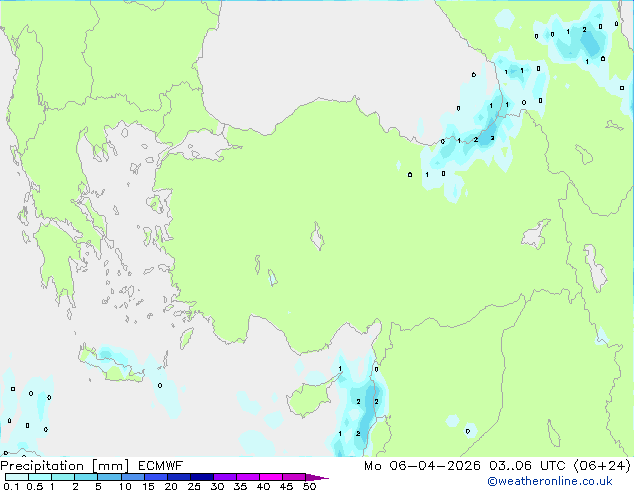This screenshot has height=490, width=634.
Task: Click the '50' legend scale label
Action: [309, 486]
